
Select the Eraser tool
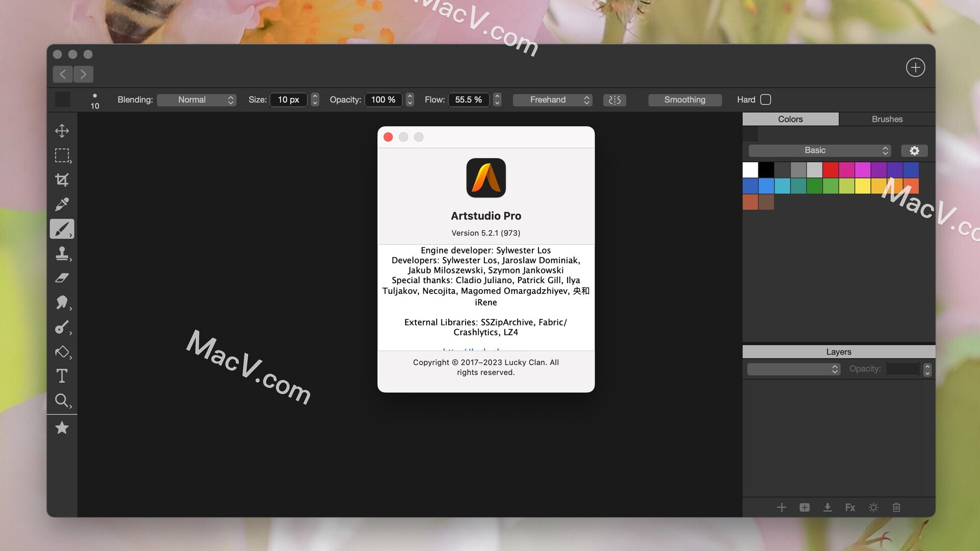62,278
